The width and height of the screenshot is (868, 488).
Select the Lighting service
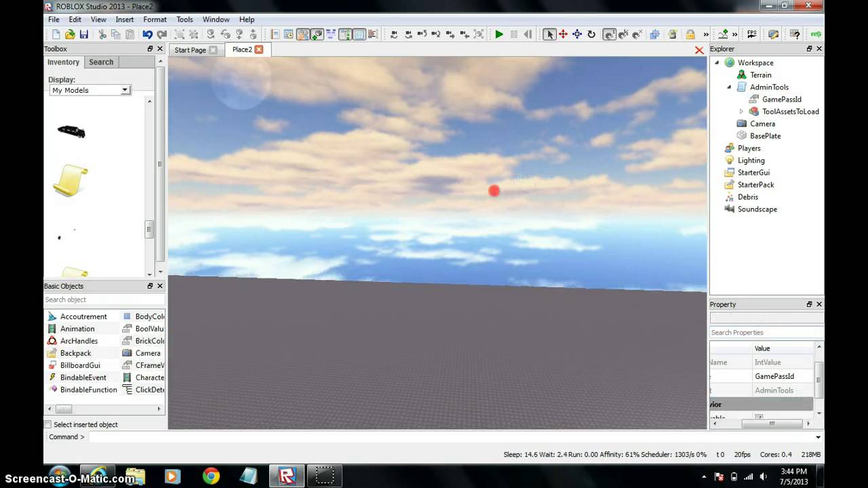click(x=751, y=160)
